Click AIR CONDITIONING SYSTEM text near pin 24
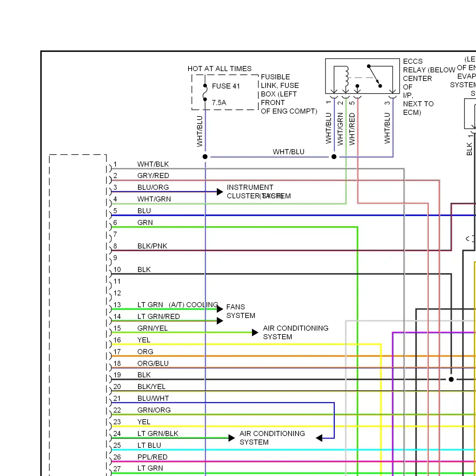 click(x=272, y=438)
